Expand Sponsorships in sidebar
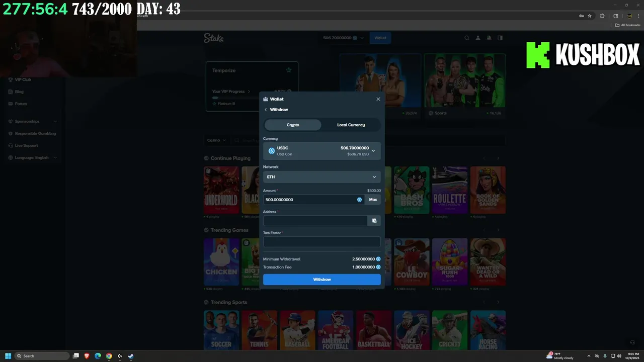 tap(33, 121)
